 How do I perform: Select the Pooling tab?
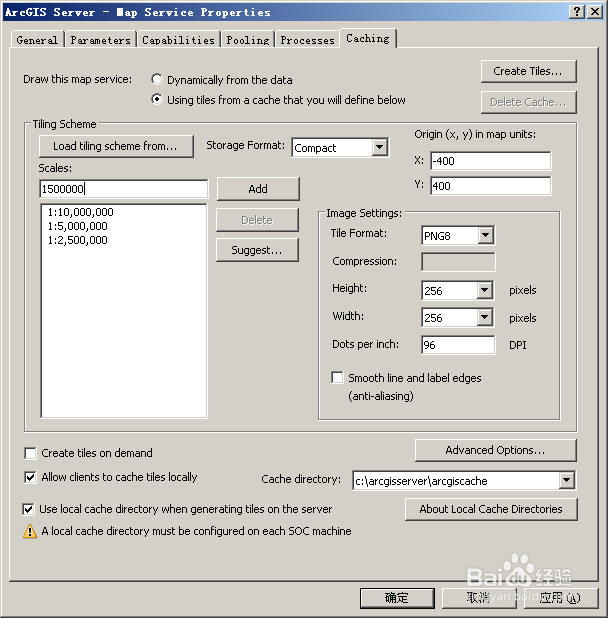[x=248, y=40]
